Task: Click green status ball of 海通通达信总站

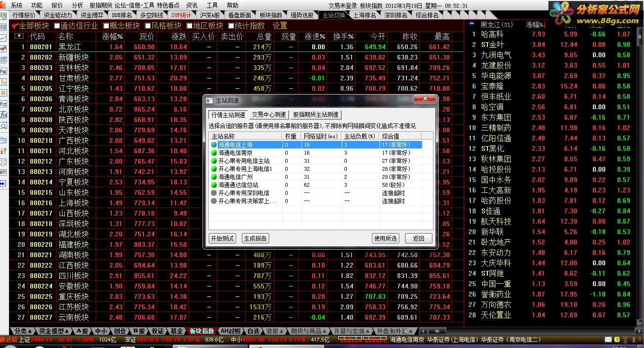Action: click(x=214, y=185)
